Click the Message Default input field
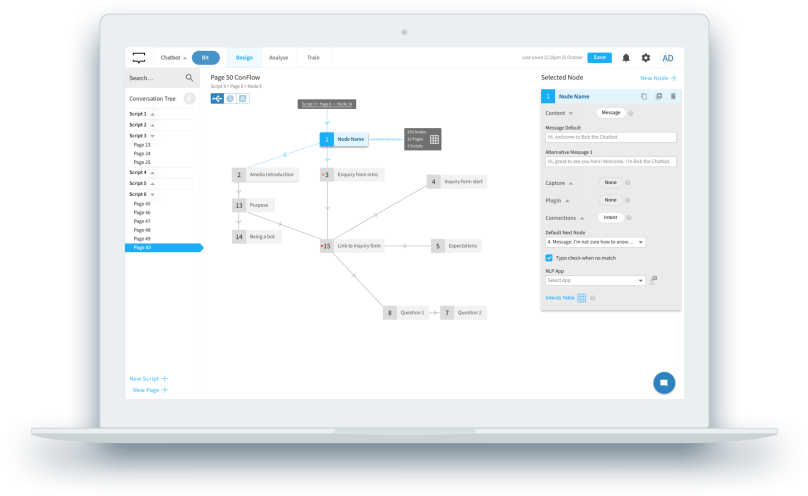 pos(610,138)
